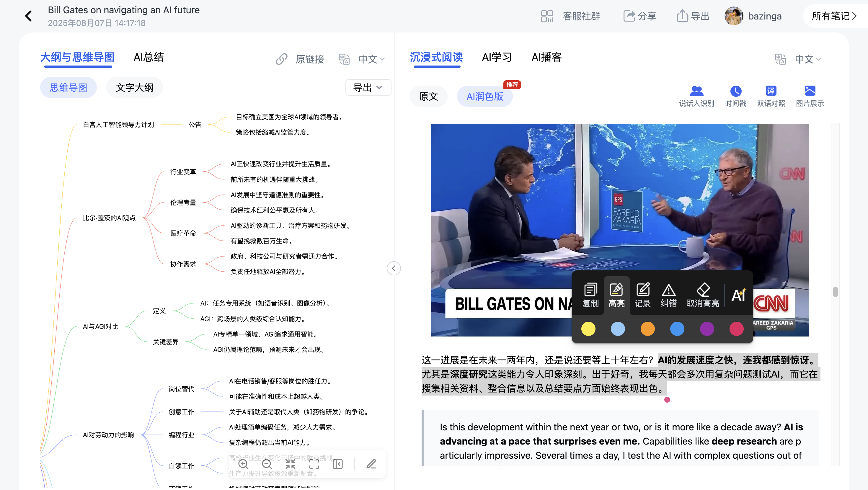This screenshot has height=490, width=868.
Task: Open mind map 导出 export dropdown
Action: (368, 88)
